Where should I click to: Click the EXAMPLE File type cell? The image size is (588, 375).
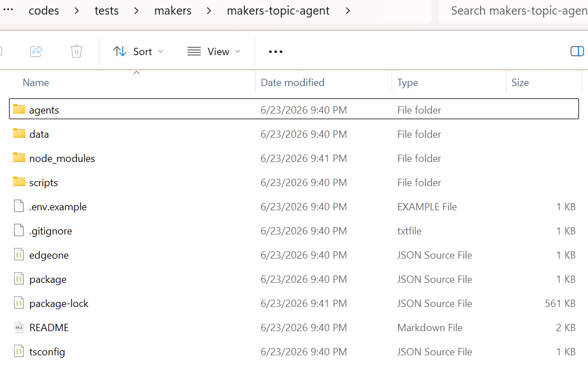(427, 207)
